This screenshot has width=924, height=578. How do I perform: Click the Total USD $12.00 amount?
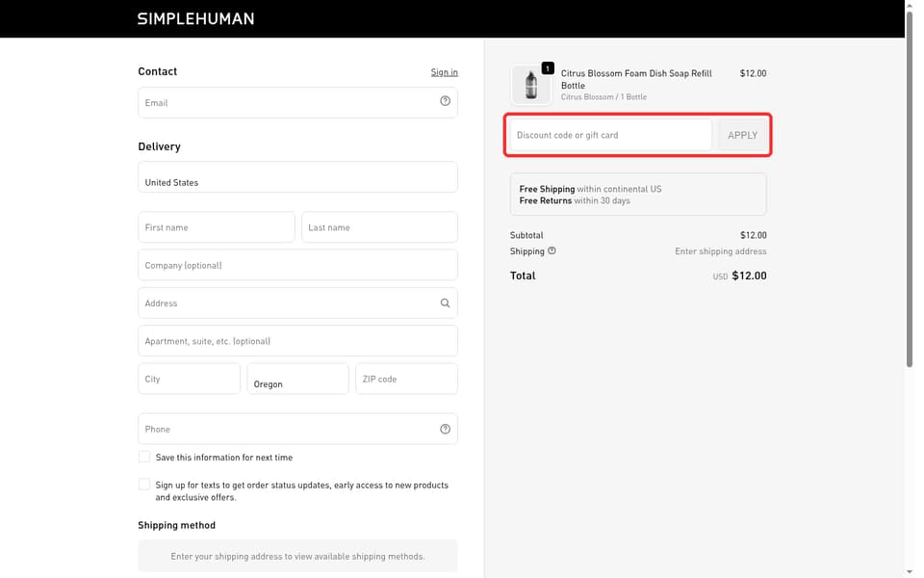point(739,276)
